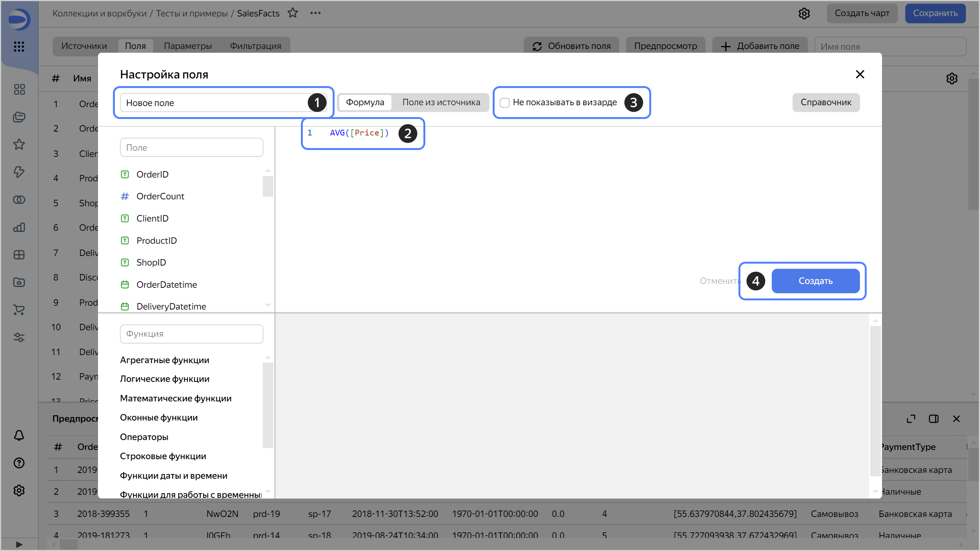Expand the functions list down arrow
The image size is (980, 551).
coord(268,491)
